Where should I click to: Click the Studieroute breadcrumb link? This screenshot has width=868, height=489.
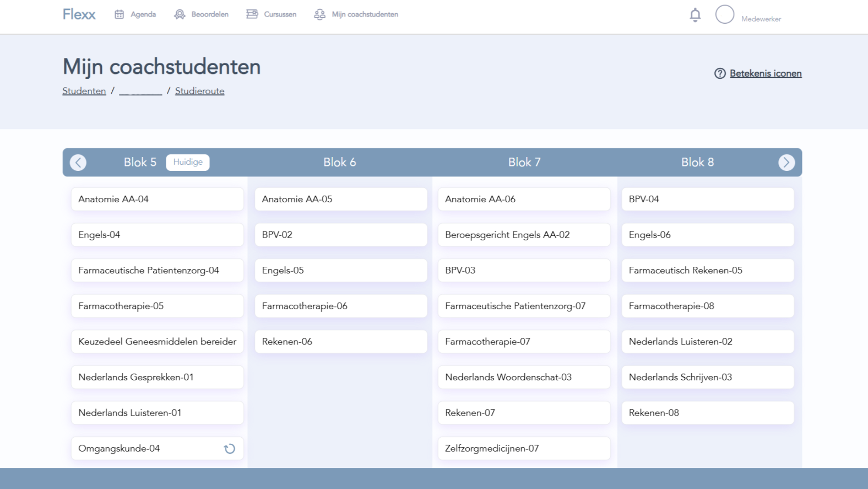tap(200, 91)
